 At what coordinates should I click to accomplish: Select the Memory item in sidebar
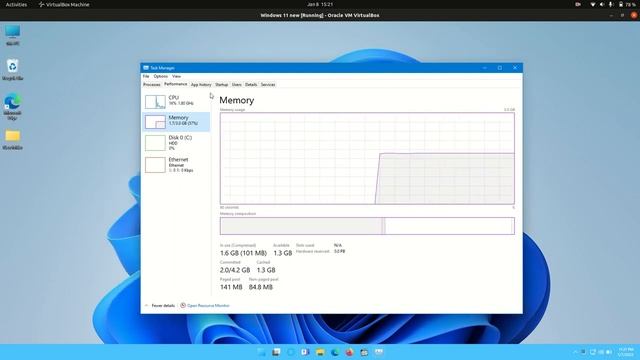pyautogui.click(x=176, y=122)
